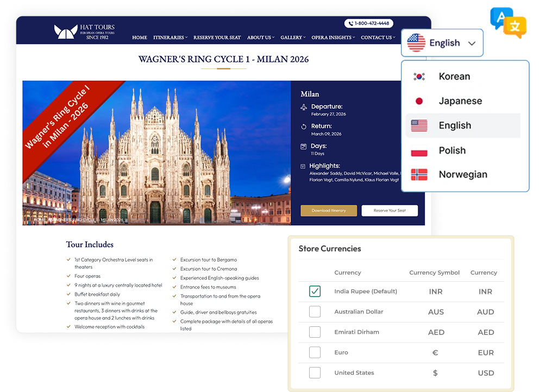Enable the Emirati Dirham checkbox

[315, 332]
